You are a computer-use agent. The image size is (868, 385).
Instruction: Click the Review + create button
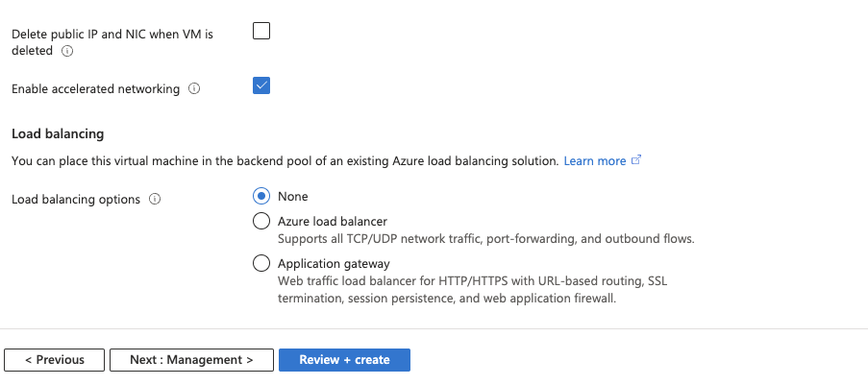pos(344,359)
